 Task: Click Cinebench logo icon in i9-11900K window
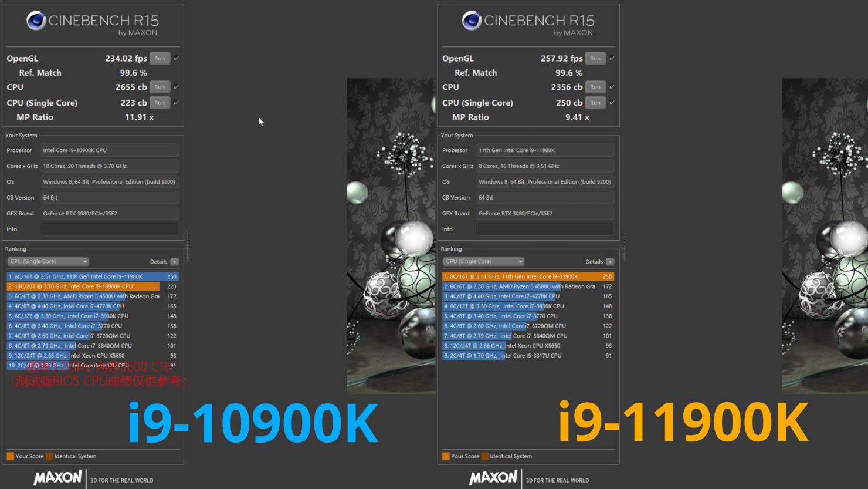click(x=472, y=21)
